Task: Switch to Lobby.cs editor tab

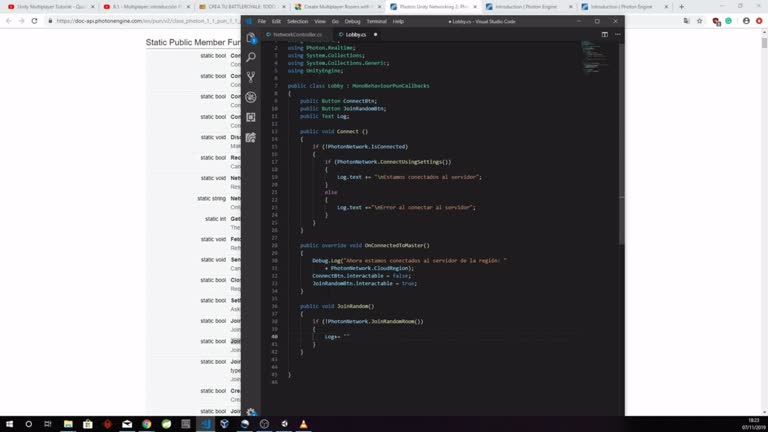Action: (x=356, y=34)
